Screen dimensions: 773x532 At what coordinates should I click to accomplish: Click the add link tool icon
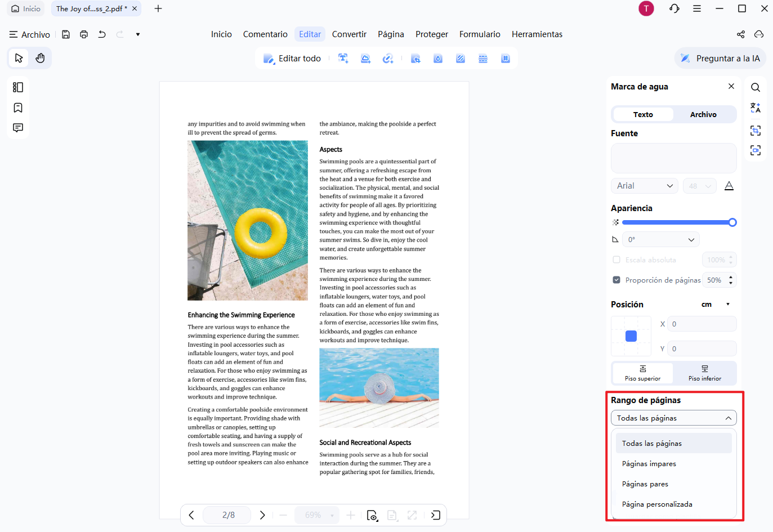(x=388, y=59)
